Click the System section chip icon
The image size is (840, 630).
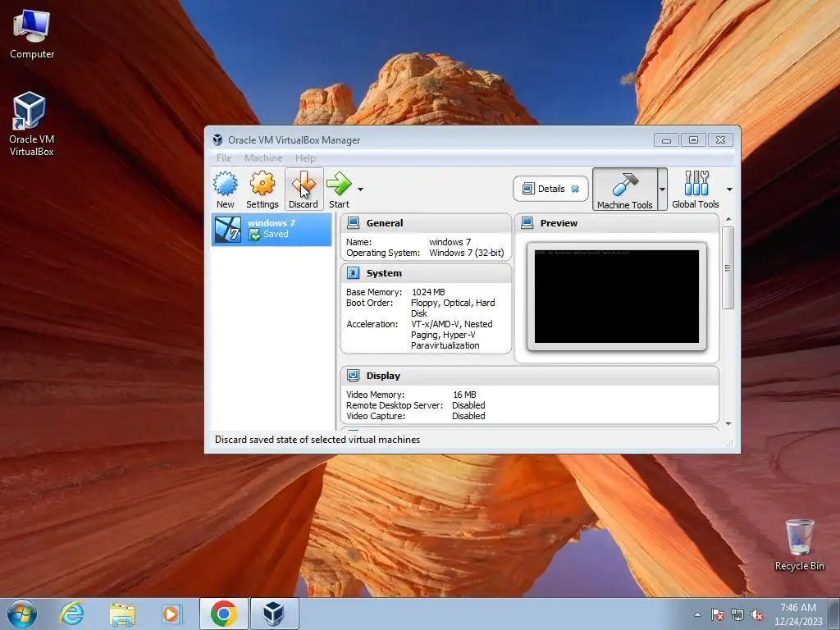coord(353,273)
